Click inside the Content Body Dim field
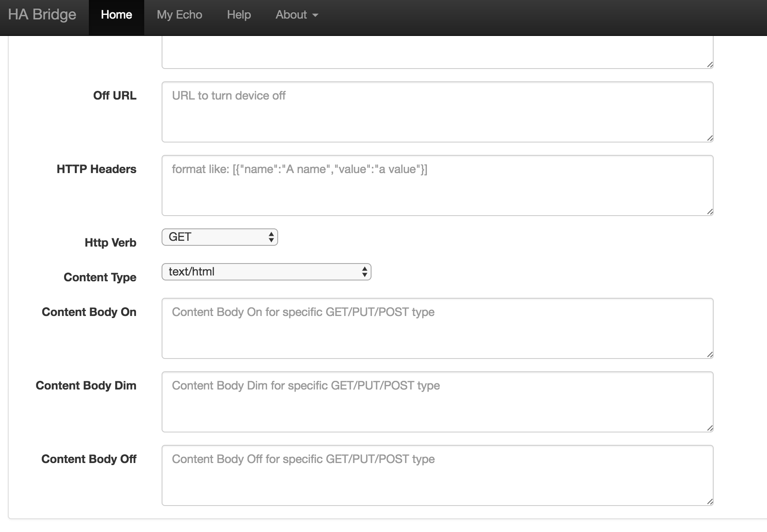 437,402
